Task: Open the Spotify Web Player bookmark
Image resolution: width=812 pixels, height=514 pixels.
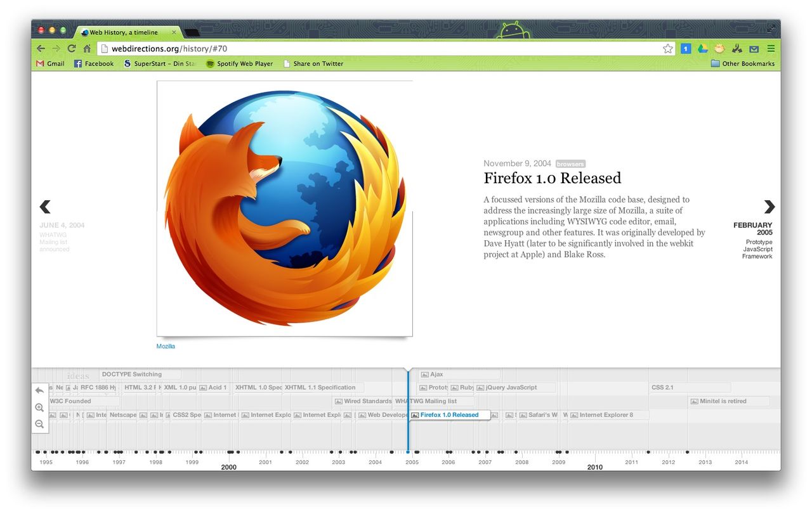Action: tap(239, 63)
